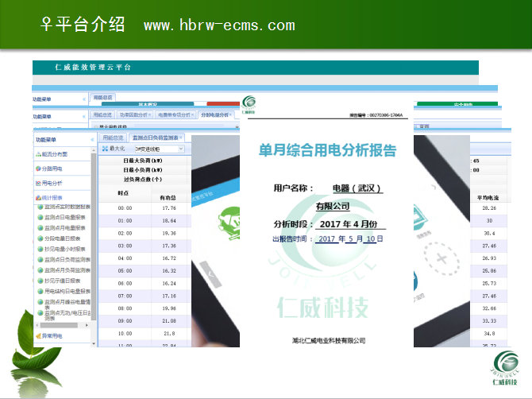Open the 监测点实时数据报表 report

[67, 207]
